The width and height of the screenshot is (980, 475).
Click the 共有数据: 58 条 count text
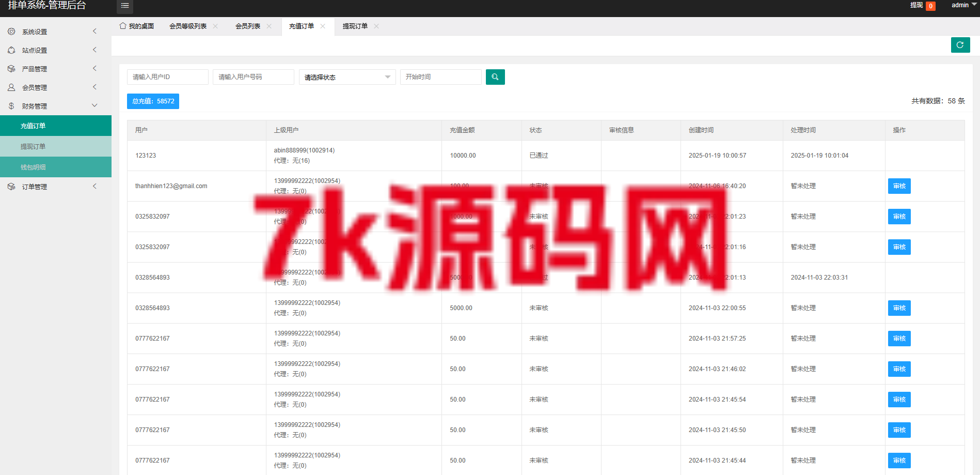click(x=938, y=101)
